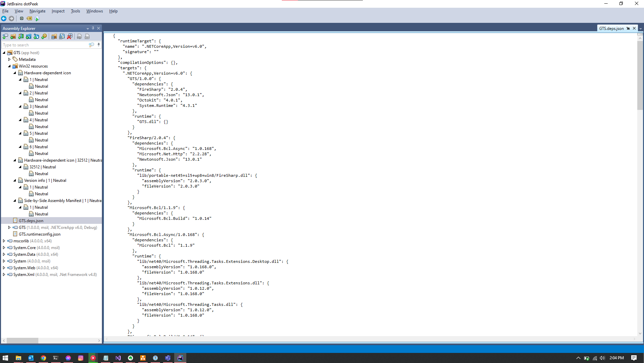Collapse the GTS (app host) node
The height and width of the screenshot is (363, 644).
point(4,53)
